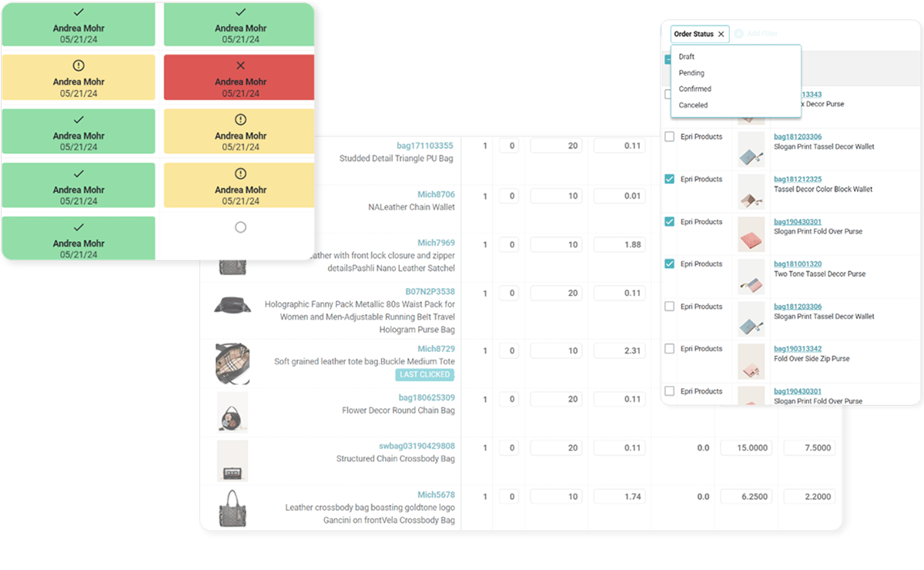This screenshot has height=570, width=924.
Task: Uncheck the Tasse Decor Color Block Wallet checkbox
Action: [669, 179]
